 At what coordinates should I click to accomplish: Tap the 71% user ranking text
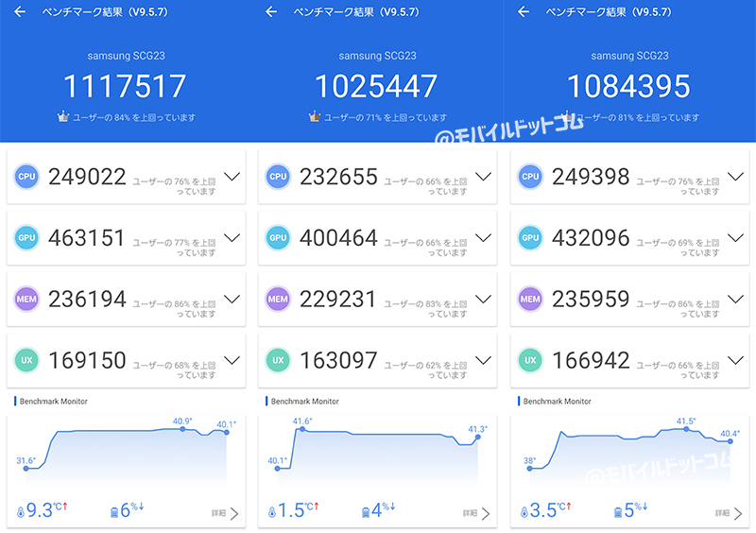coord(386,117)
